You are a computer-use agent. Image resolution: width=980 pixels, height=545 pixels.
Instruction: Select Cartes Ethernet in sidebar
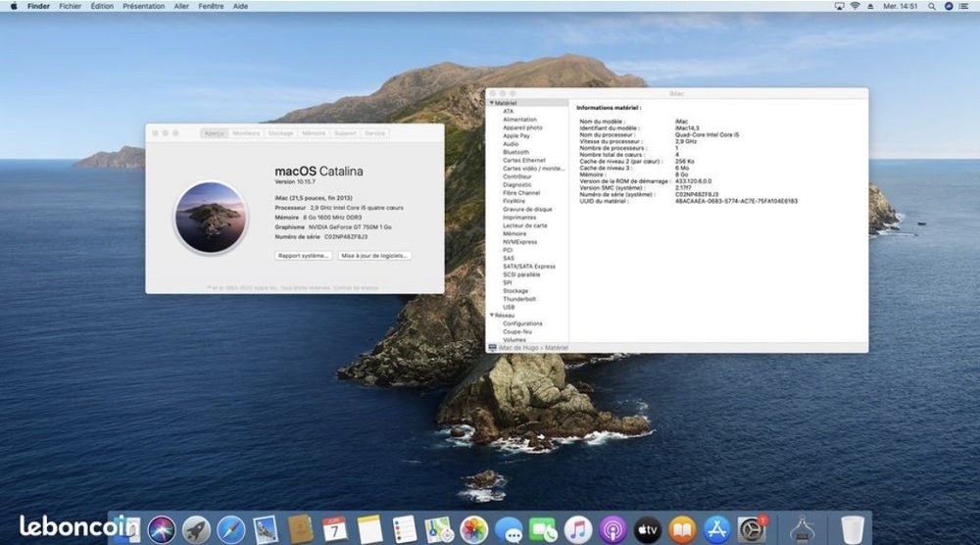[523, 160]
